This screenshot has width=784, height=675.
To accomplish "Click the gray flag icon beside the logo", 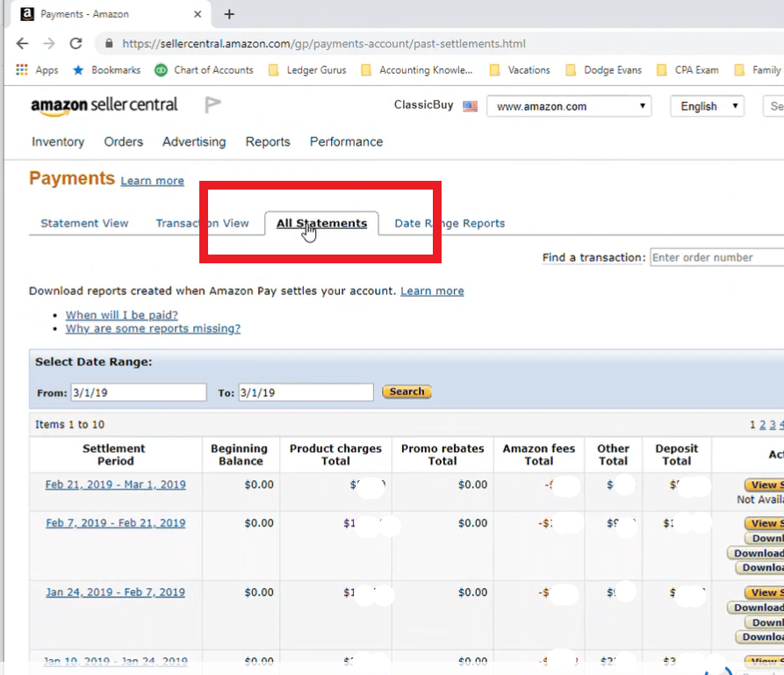I will [212, 105].
